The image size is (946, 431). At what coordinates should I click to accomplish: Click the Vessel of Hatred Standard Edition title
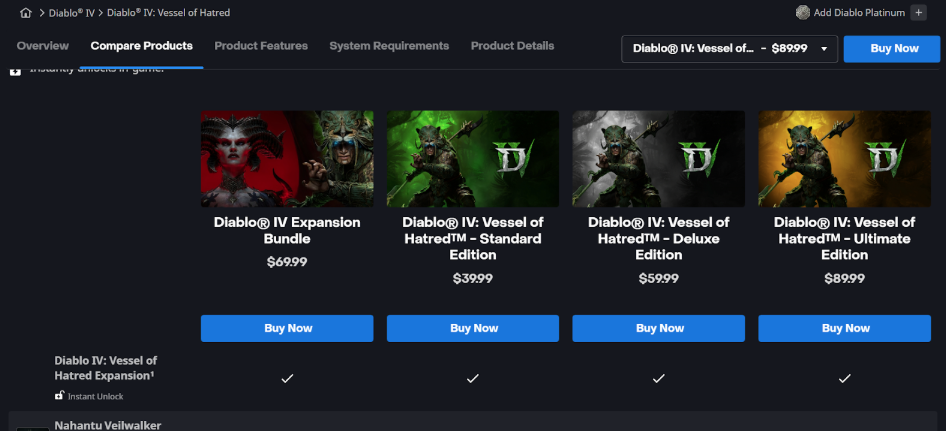pos(473,238)
